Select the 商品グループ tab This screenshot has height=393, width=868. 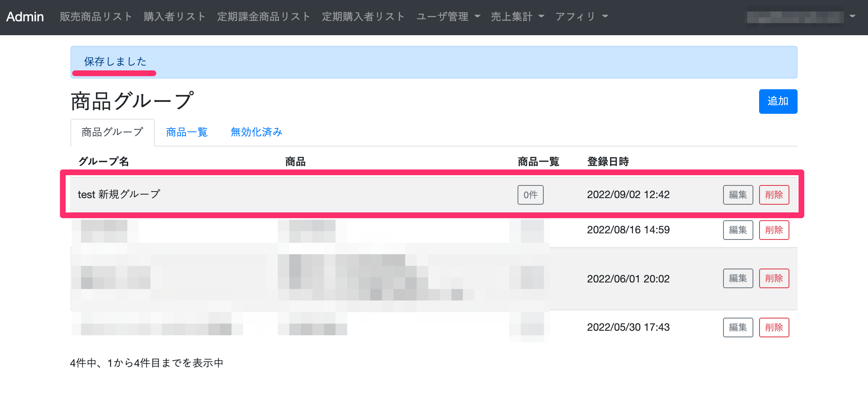pyautogui.click(x=112, y=132)
